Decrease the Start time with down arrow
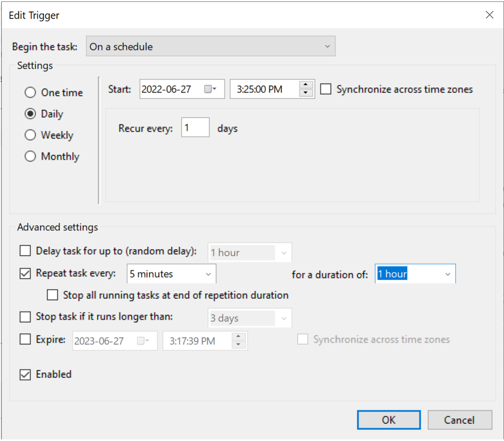 pyautogui.click(x=305, y=93)
